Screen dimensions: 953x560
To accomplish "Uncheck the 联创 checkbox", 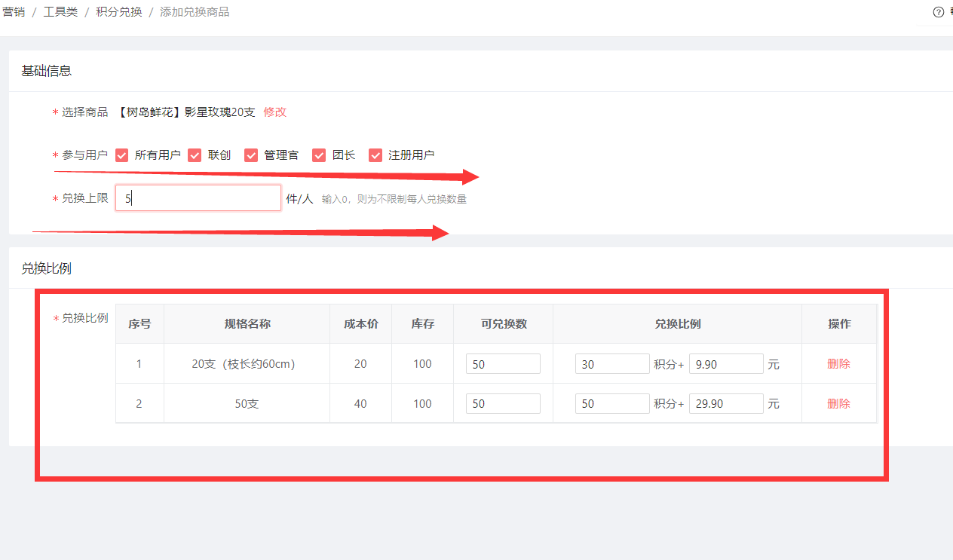I will coord(195,155).
